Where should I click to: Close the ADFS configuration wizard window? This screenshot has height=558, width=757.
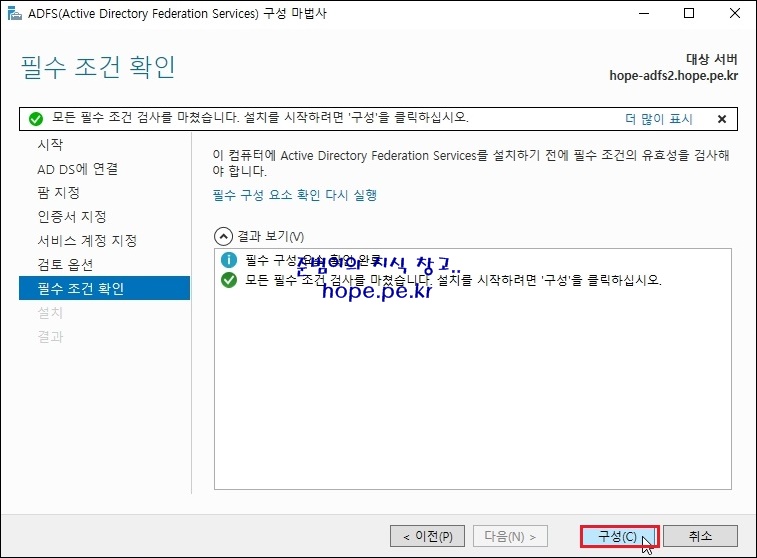pyautogui.click(x=735, y=13)
